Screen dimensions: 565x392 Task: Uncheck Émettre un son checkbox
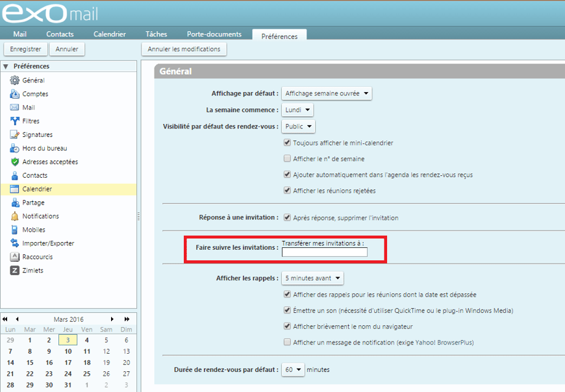click(287, 310)
